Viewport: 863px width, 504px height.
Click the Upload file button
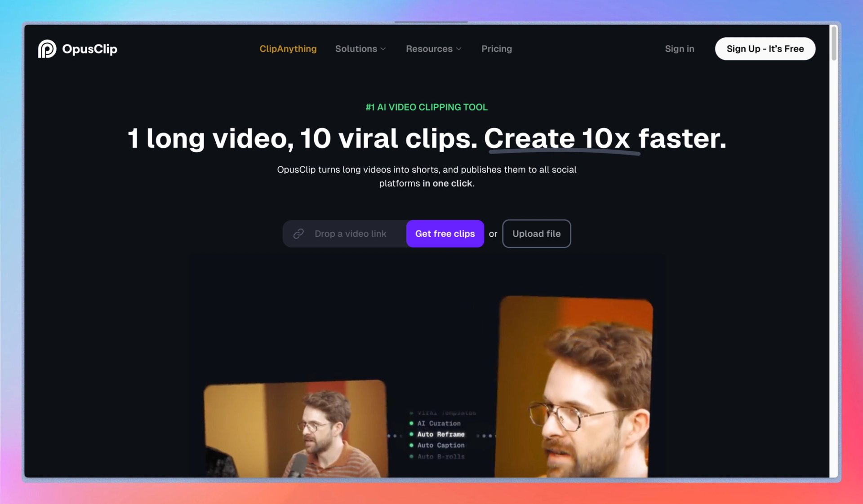536,234
